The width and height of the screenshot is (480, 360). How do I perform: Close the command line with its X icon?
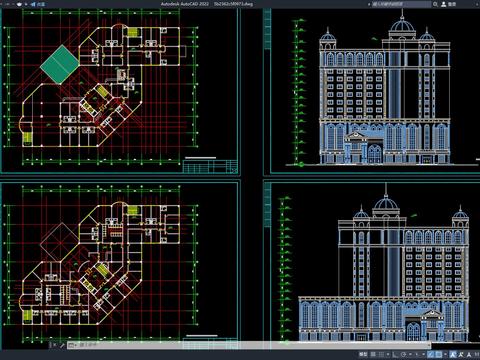click(55, 345)
